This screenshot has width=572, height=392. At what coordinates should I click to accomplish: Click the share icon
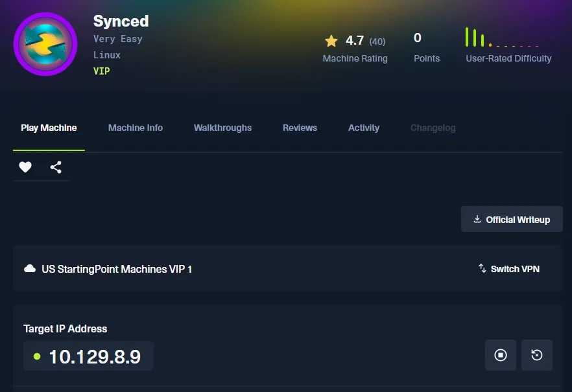pos(56,167)
